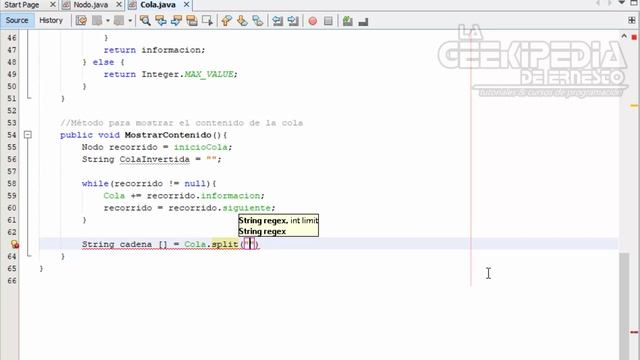Open the Forward history dropdown arrow
Screen dimensions: 640x360
tap(130, 20)
